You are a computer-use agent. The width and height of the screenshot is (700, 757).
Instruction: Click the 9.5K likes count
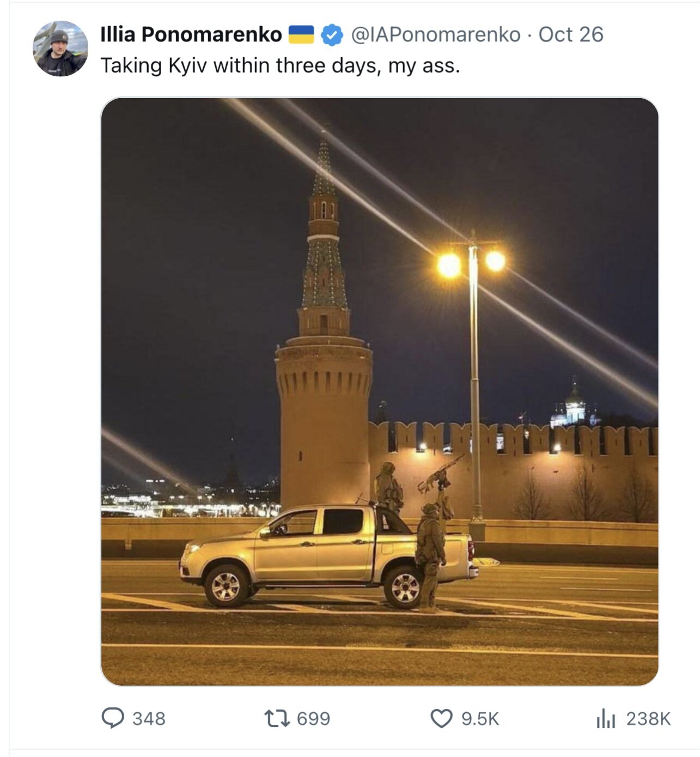coord(480,718)
